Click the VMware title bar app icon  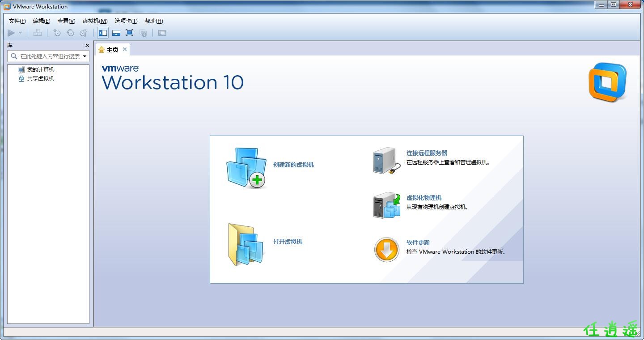pyautogui.click(x=7, y=6)
